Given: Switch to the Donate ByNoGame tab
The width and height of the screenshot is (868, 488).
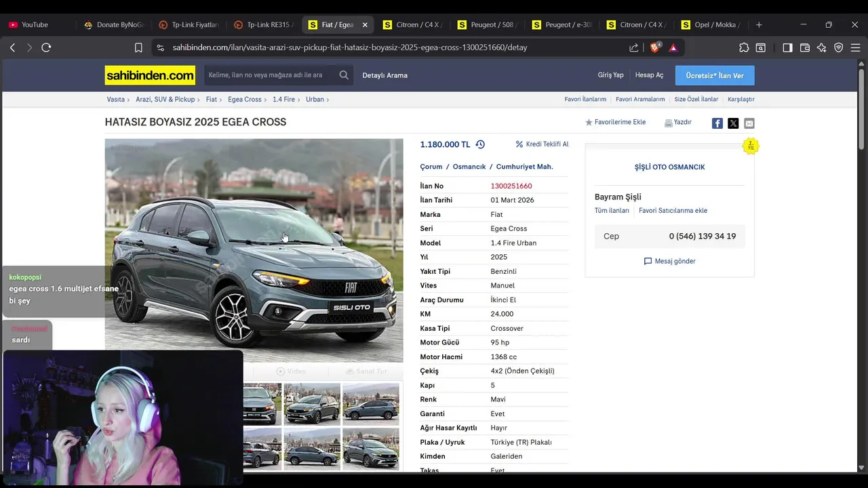Looking at the screenshot, I should [114, 24].
